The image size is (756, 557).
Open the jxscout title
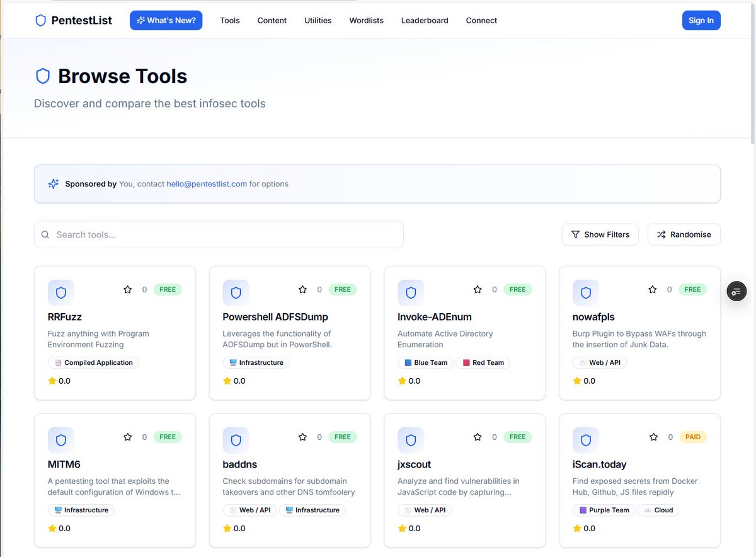[415, 464]
